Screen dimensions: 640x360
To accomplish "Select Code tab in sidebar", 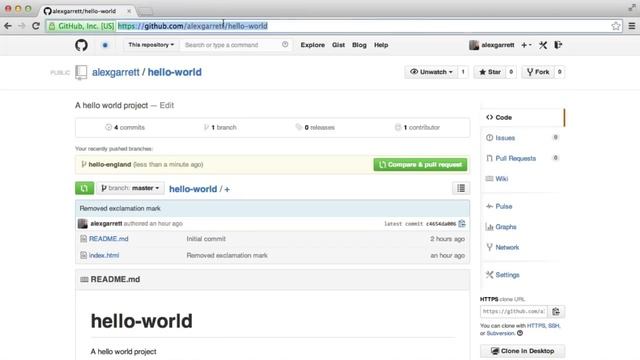I will 522,117.
